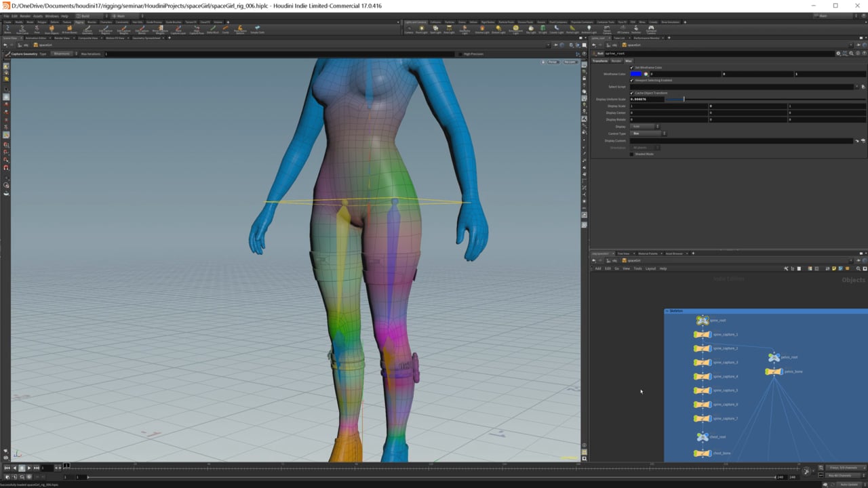The image size is (868, 488).
Task: Open the Control Type dropdown showing Box
Action: (x=646, y=134)
